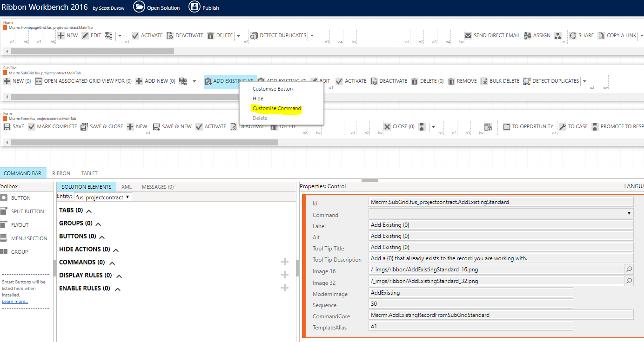Click the plus icon next to COMMANDS

click(284, 262)
